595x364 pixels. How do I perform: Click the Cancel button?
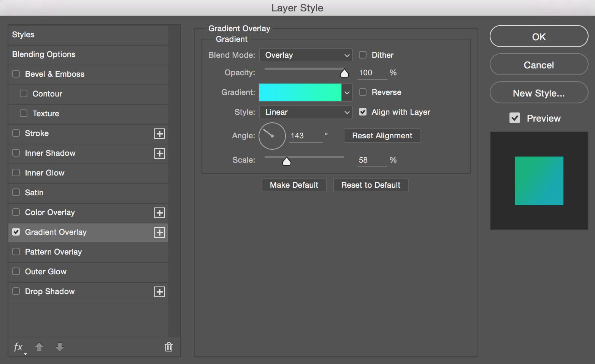(539, 65)
